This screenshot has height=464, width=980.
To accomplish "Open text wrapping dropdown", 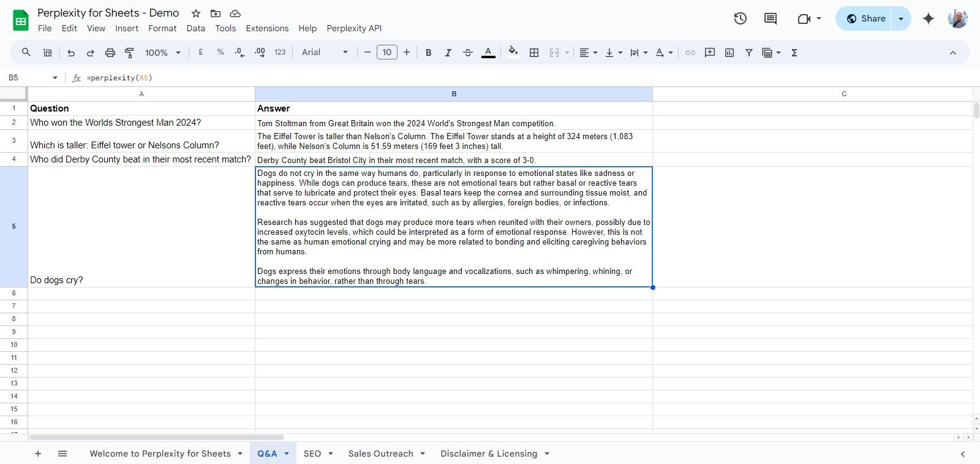I will click(638, 53).
